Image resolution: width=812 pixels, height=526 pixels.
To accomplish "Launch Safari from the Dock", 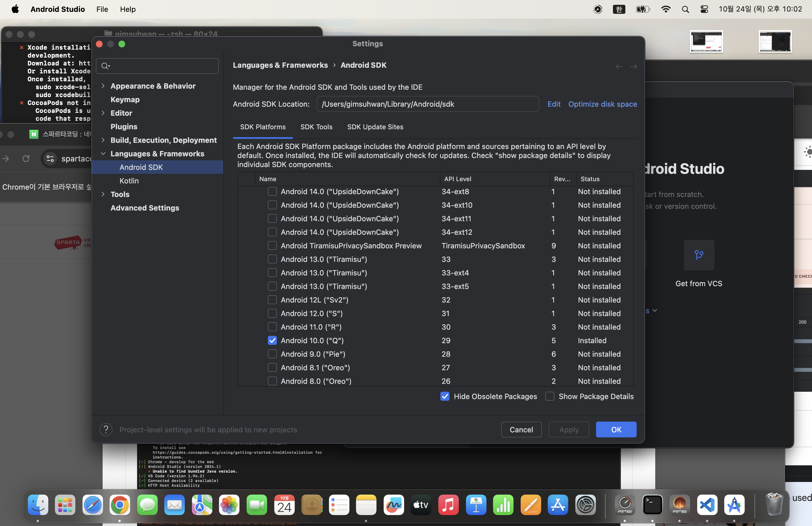I will point(92,505).
